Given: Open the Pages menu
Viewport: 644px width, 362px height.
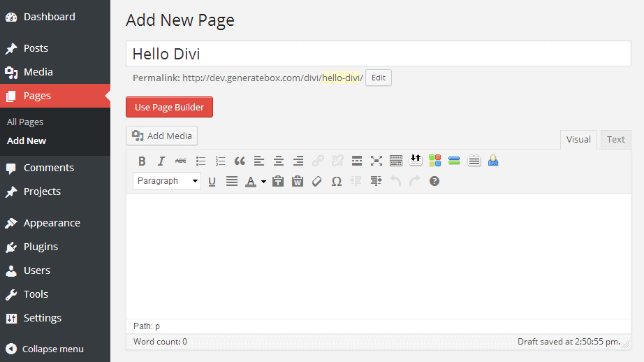Looking at the screenshot, I should [x=55, y=96].
